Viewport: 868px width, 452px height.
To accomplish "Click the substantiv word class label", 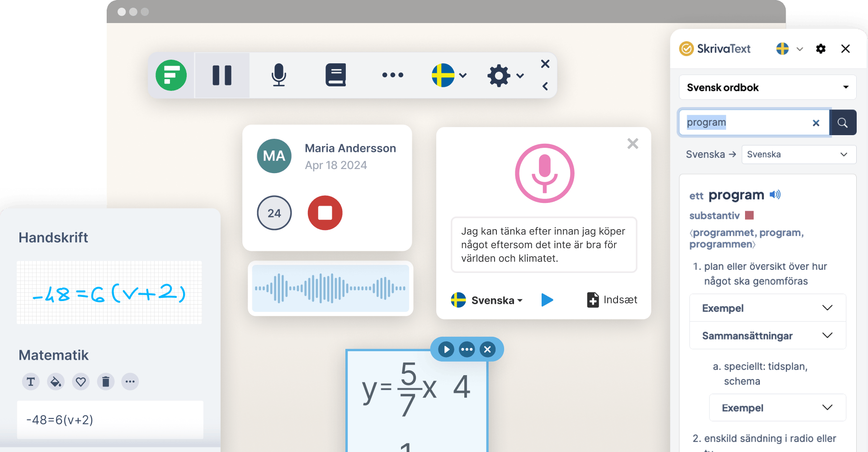I will coord(714,216).
